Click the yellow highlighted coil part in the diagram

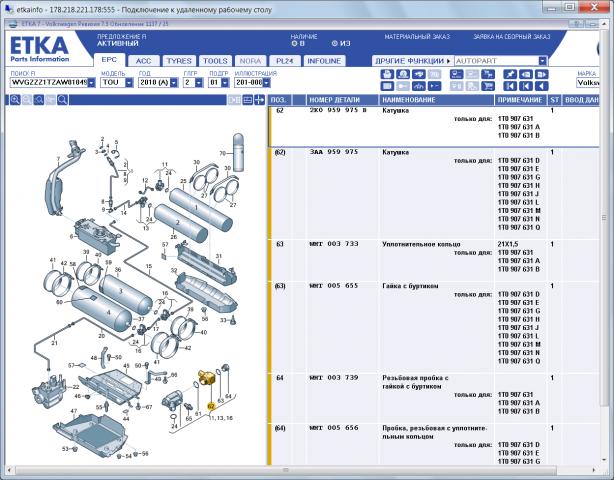coord(206,378)
